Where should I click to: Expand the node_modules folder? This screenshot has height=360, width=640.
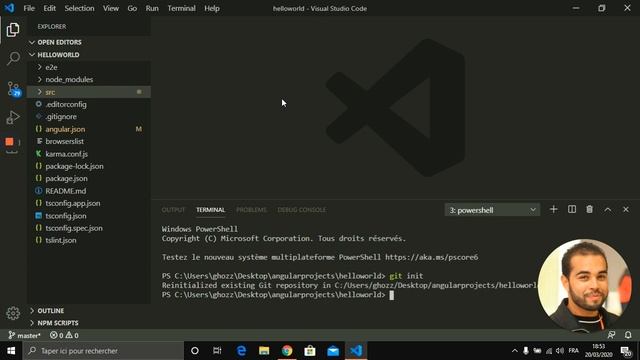click(x=89, y=79)
